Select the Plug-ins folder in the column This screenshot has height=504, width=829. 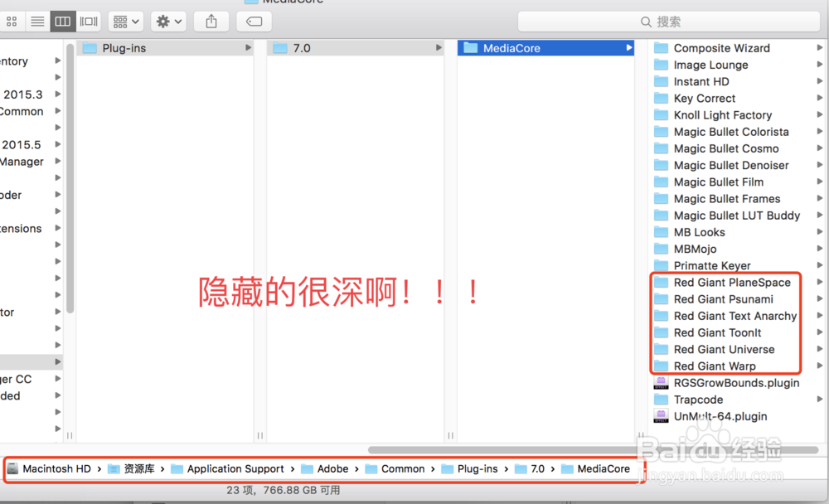pos(165,48)
